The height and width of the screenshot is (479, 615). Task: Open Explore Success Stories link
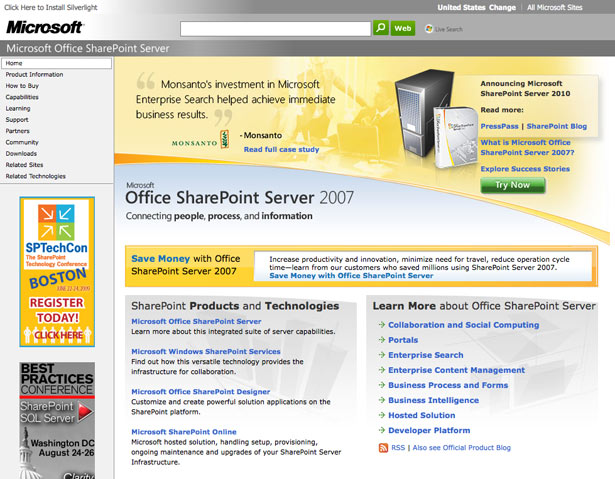525,169
